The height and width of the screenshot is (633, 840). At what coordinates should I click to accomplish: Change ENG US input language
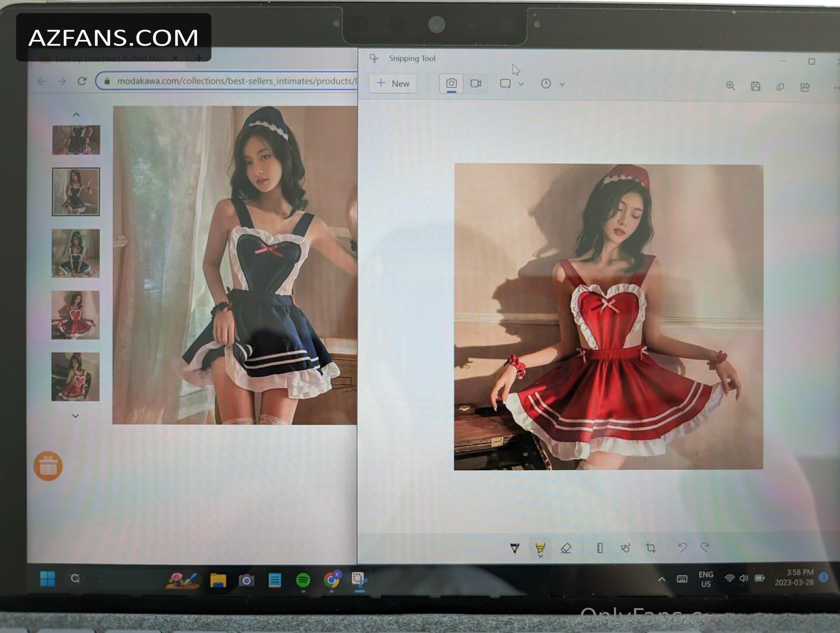706,579
